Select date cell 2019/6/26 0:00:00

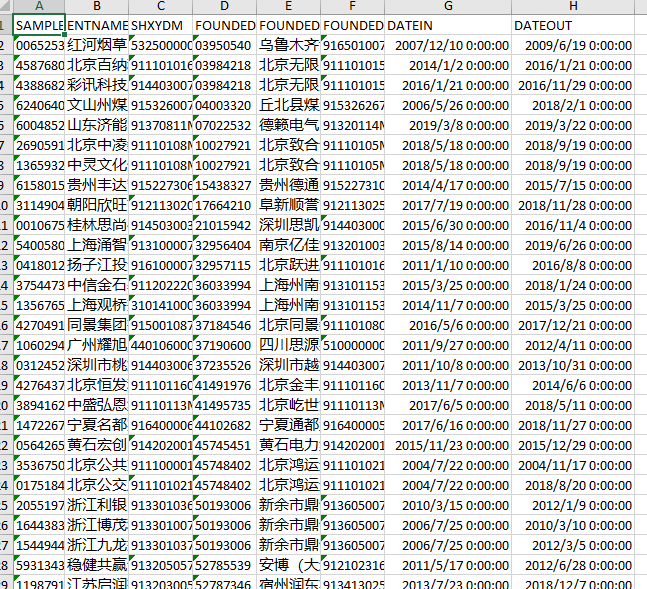(573, 245)
